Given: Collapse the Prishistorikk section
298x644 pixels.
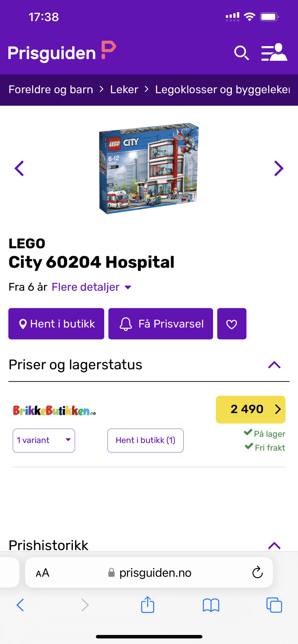Looking at the screenshot, I should [274, 546].
